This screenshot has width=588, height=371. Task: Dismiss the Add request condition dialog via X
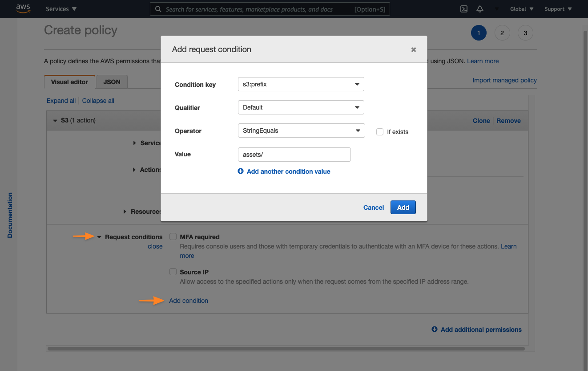coord(413,49)
